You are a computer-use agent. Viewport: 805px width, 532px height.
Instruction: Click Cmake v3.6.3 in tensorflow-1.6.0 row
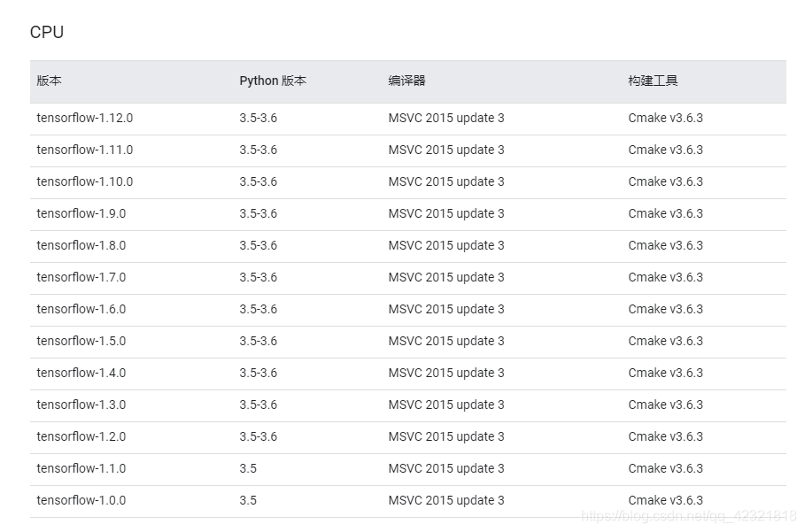click(x=665, y=309)
